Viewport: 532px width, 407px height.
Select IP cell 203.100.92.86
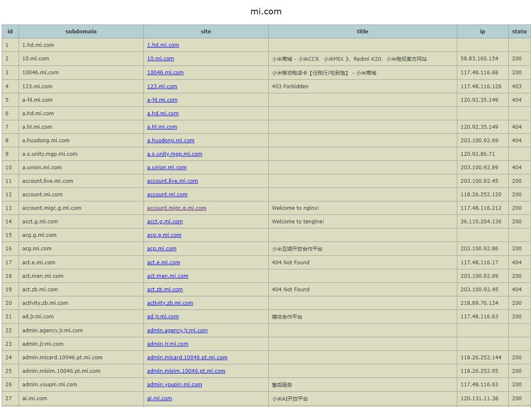point(483,249)
